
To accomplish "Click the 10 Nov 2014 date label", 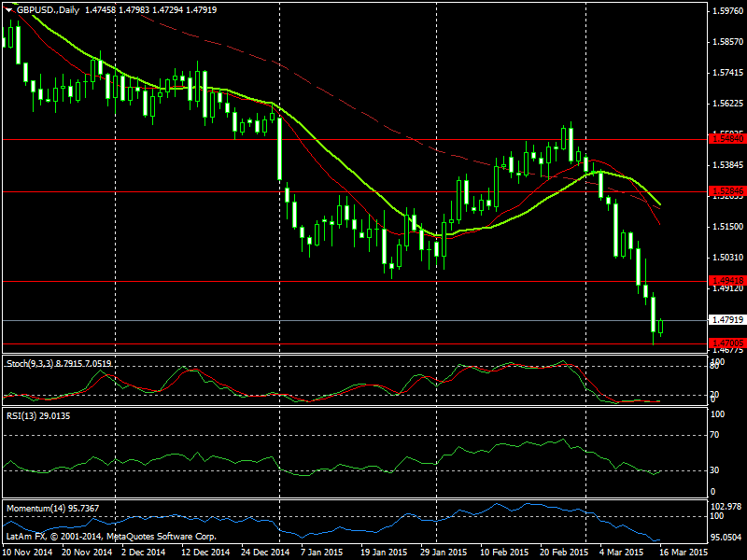I will (x=29, y=552).
